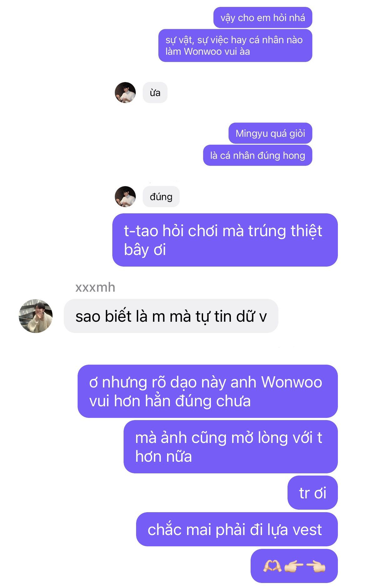The image size is (377, 588).
Task: Tap the avatar beside the "đúng" message
Action: pos(125,197)
